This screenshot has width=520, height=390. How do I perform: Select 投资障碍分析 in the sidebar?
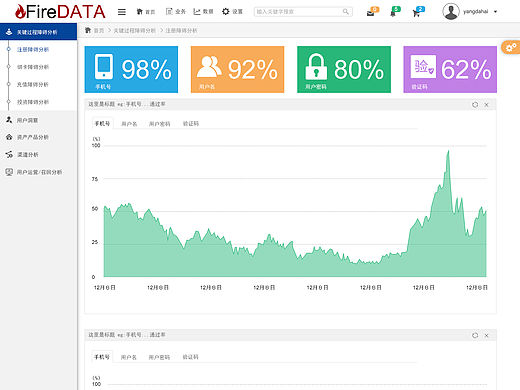tap(33, 102)
